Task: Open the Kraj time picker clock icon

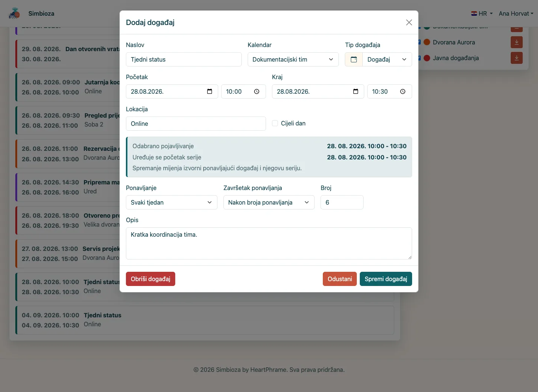Action: coord(403,91)
